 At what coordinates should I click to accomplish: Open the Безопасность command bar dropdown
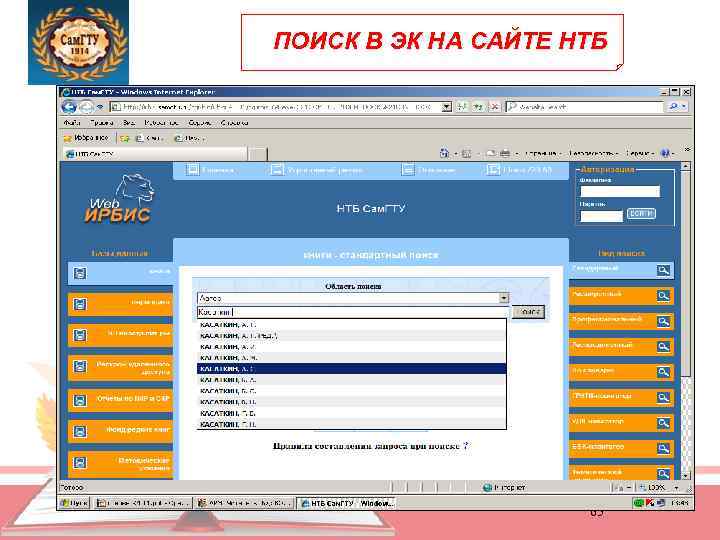(x=594, y=153)
